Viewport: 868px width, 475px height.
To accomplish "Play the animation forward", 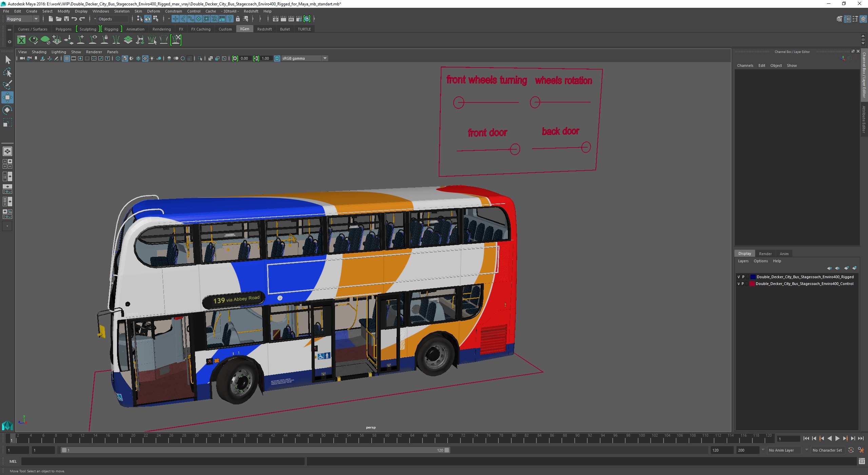I will pyautogui.click(x=837, y=439).
